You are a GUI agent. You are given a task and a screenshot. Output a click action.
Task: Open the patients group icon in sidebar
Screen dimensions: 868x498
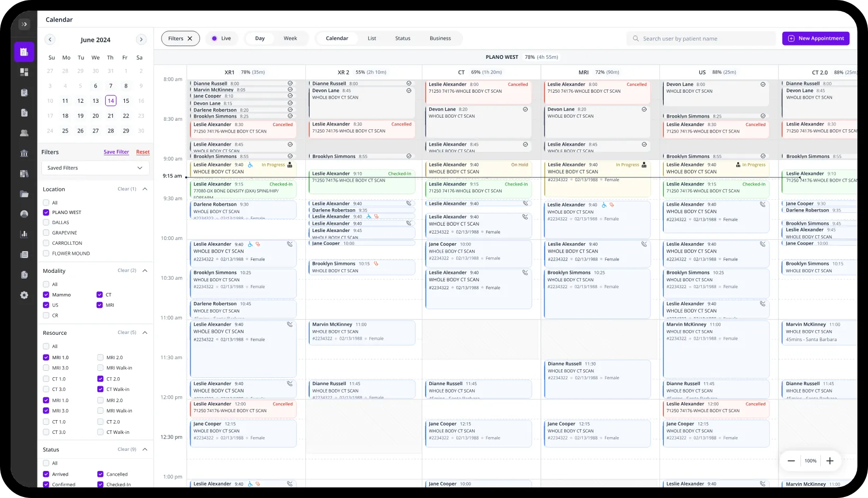click(24, 133)
